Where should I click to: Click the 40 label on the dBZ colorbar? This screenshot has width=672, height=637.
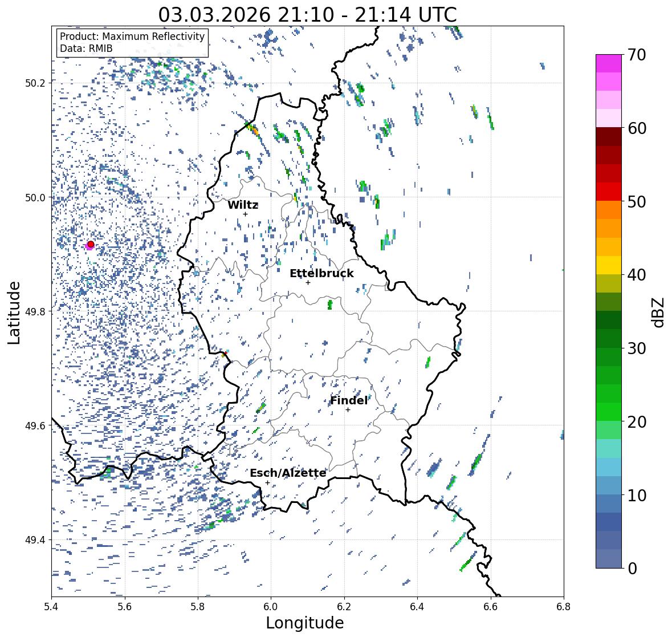point(637,275)
